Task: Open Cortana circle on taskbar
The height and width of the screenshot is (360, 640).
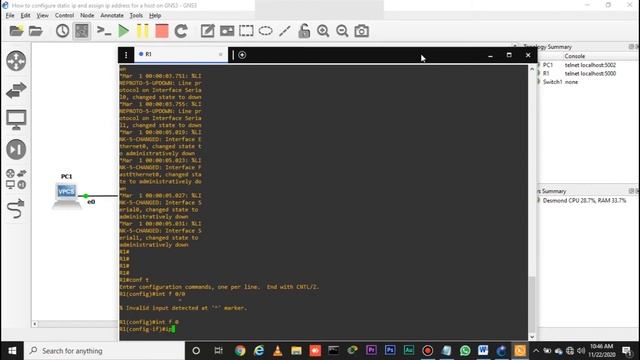Action: pos(196,351)
